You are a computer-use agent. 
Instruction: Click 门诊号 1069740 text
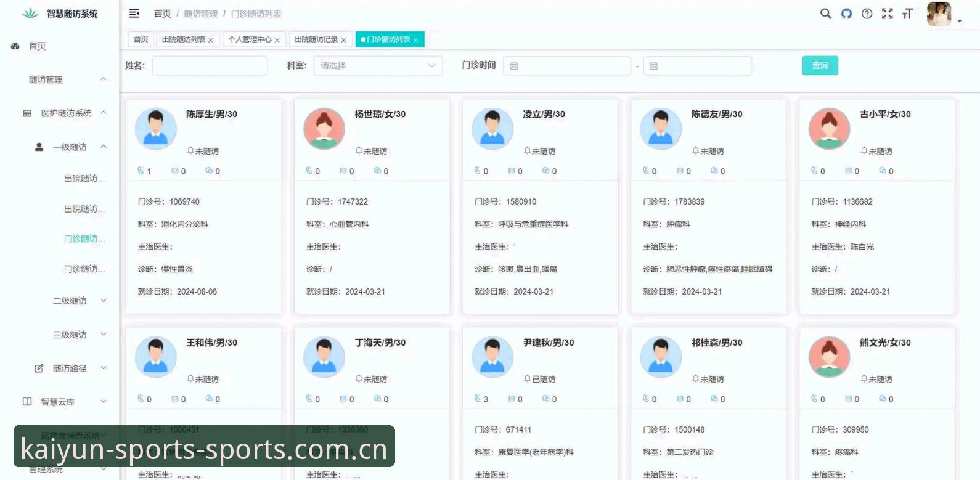(169, 201)
